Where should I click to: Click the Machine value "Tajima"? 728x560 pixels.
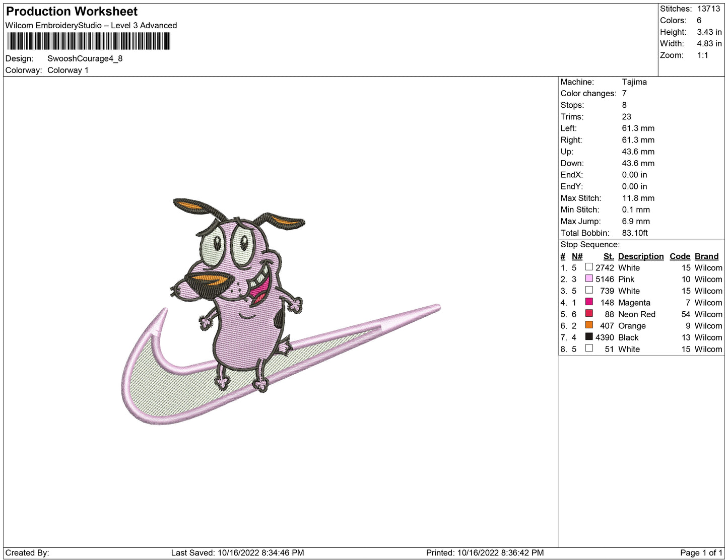point(634,82)
